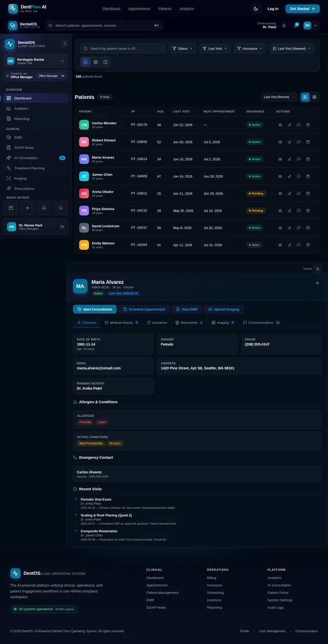Expand the Northgate Dental clinic selector
The width and height of the screenshot is (328, 644).
(x=36, y=61)
